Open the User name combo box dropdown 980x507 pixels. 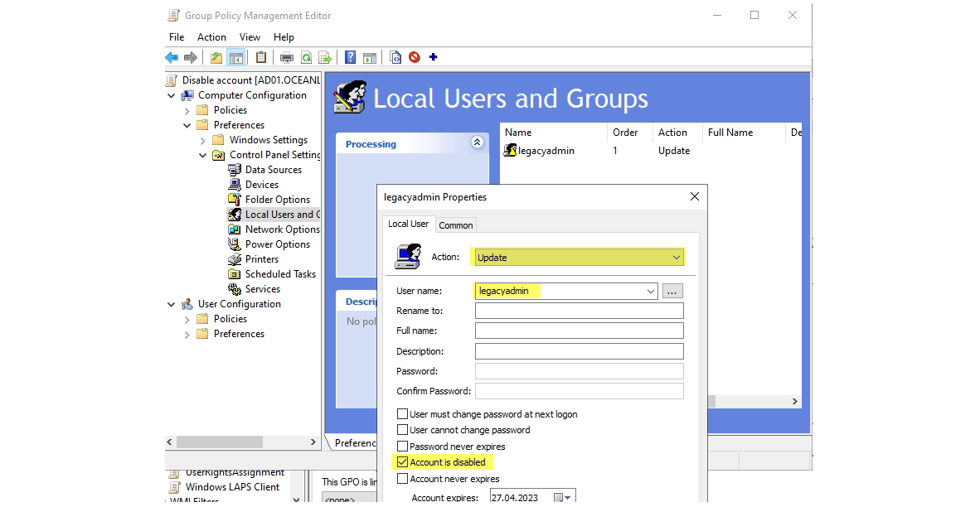650,291
